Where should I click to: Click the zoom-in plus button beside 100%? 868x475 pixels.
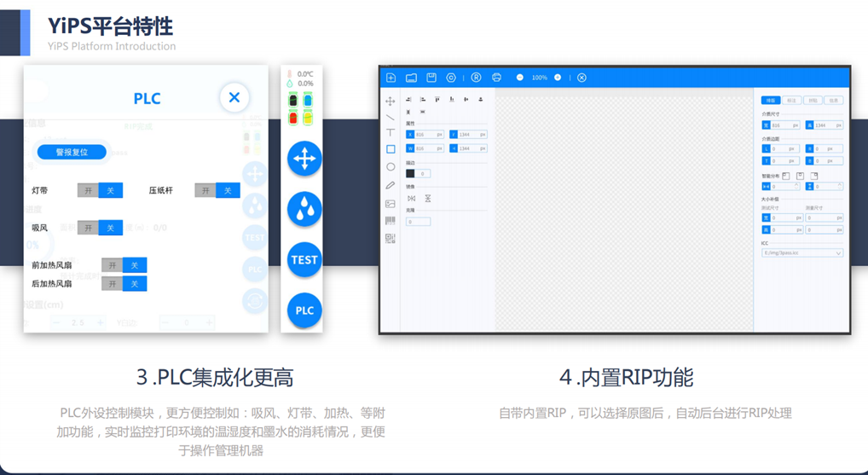[558, 78]
